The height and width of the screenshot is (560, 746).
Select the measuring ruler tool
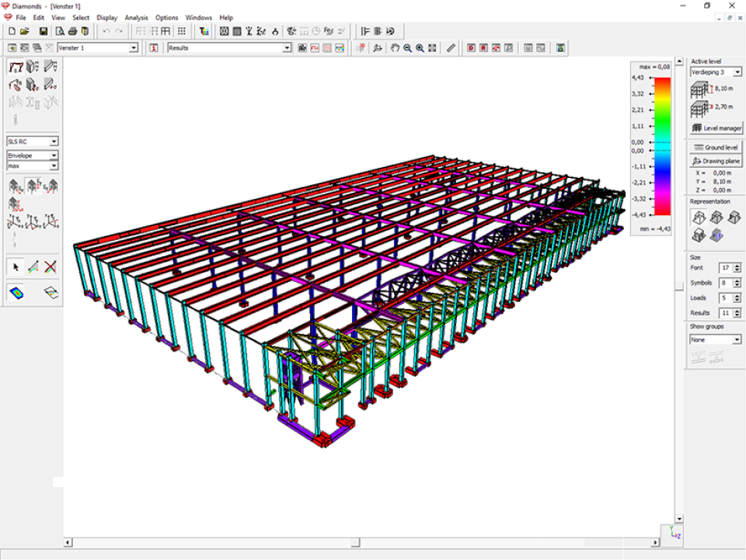tap(451, 48)
